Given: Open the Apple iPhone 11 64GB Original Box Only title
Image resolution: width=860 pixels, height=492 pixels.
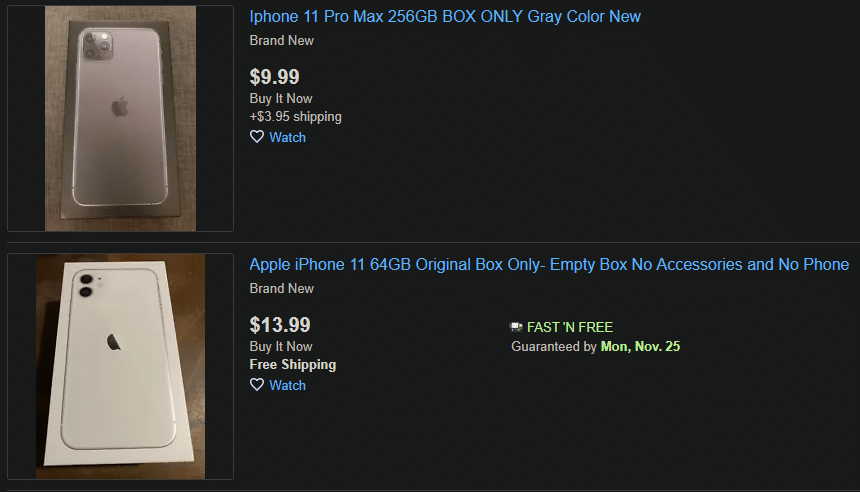Looking at the screenshot, I should coord(549,264).
